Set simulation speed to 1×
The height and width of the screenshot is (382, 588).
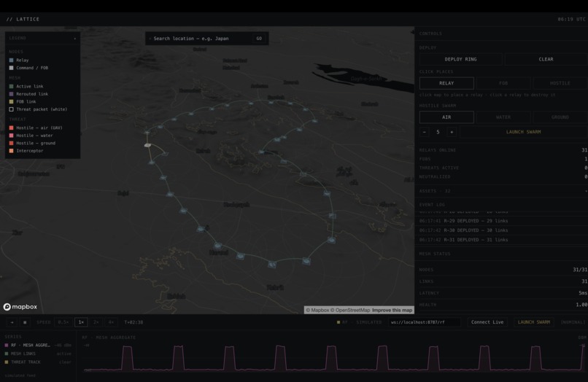pyautogui.click(x=81, y=322)
